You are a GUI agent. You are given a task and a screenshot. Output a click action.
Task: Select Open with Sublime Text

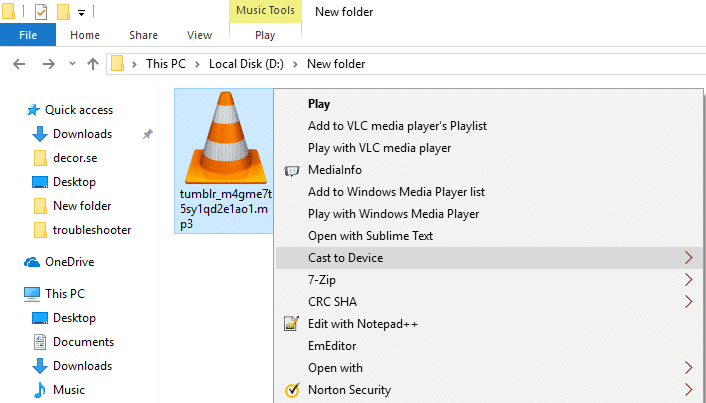[x=370, y=236]
